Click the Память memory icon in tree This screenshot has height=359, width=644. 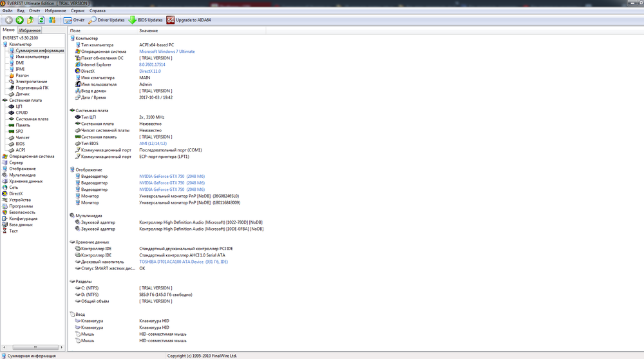pyautogui.click(x=12, y=125)
